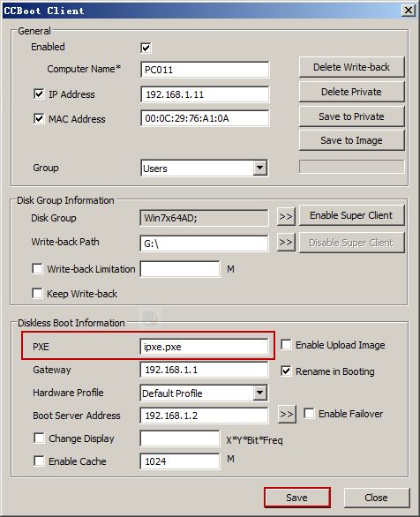Click the >> button beside Write-back Path
The width and height of the screenshot is (420, 517).
click(x=286, y=243)
